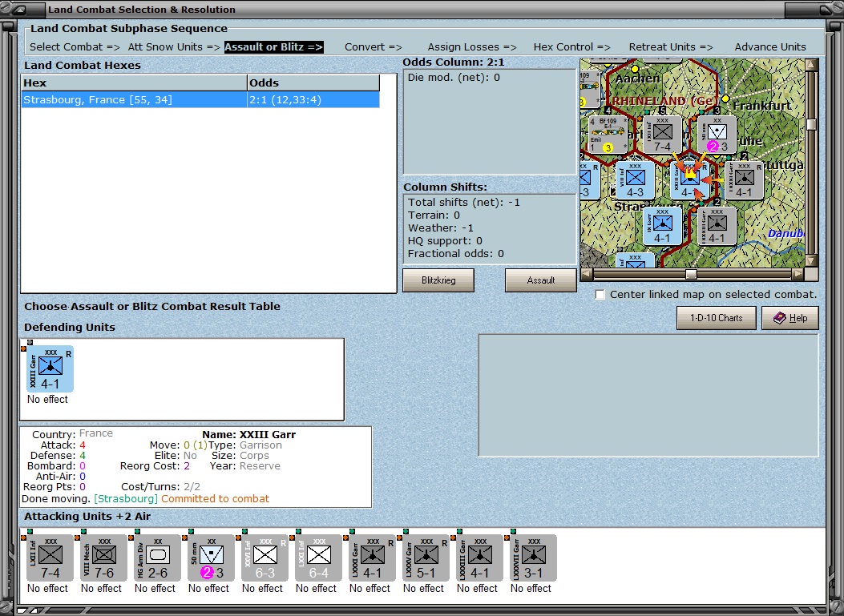Screen dimensions: 844x616
Task: Click the Odds column header
Action: pos(313,83)
